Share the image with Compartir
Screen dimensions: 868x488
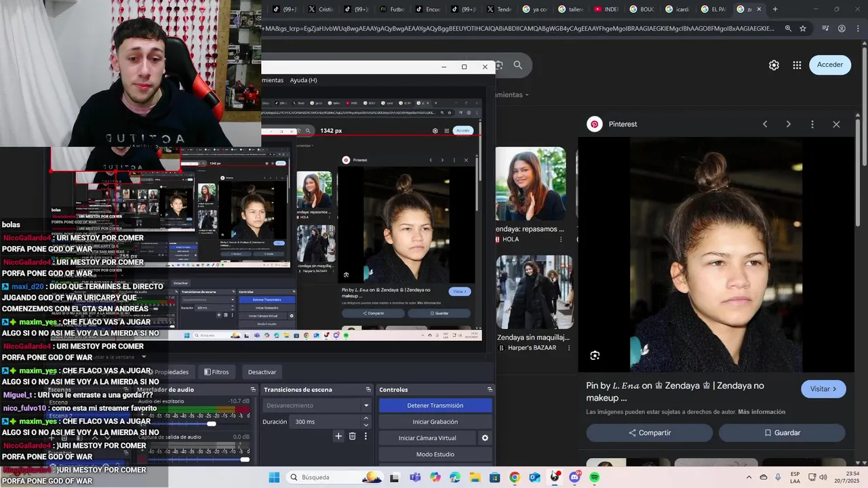point(650,432)
